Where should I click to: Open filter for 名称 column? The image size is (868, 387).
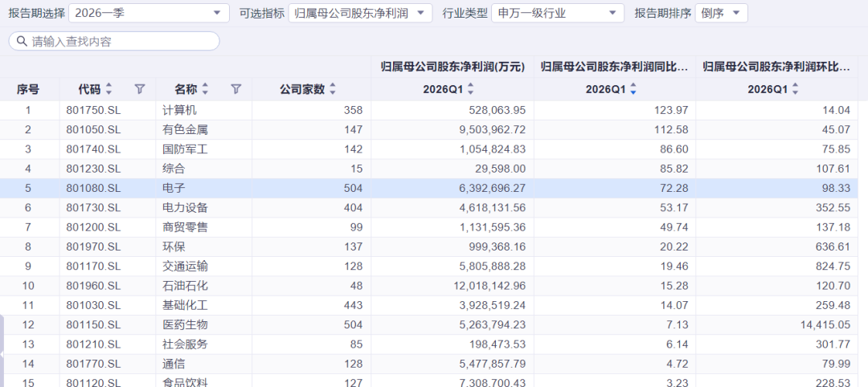236,89
